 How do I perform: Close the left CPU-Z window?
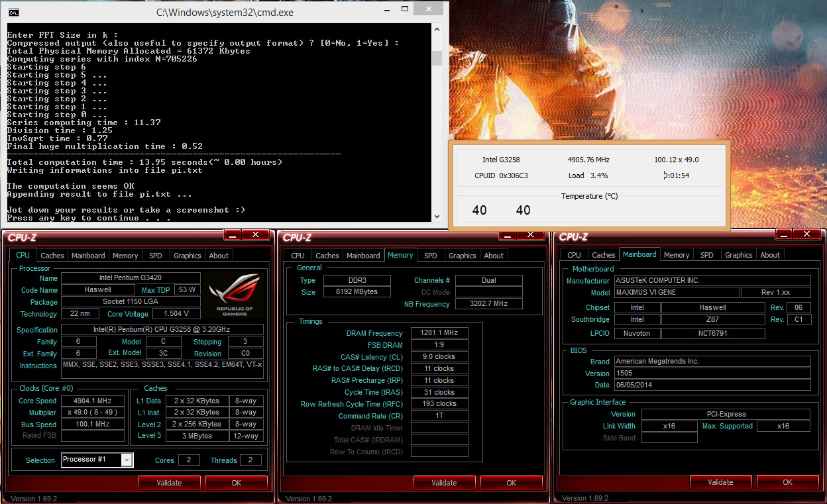point(255,235)
